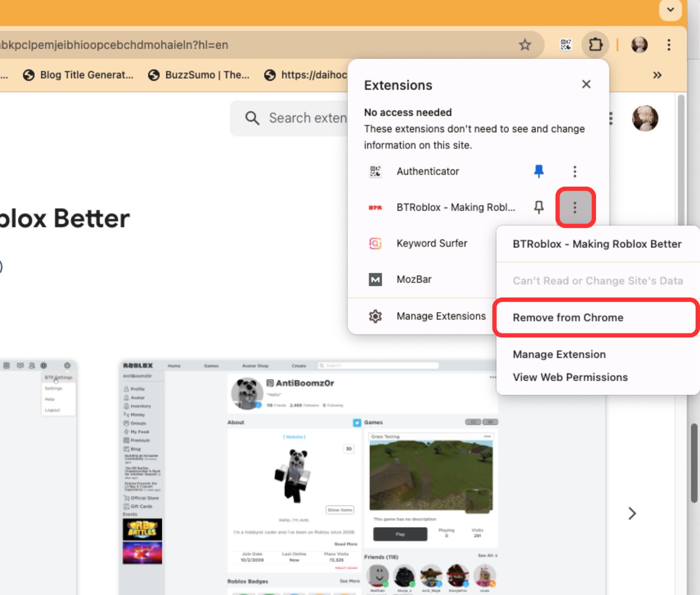Click the Keyword Surfer extension icon
The height and width of the screenshot is (595, 700).
375,243
